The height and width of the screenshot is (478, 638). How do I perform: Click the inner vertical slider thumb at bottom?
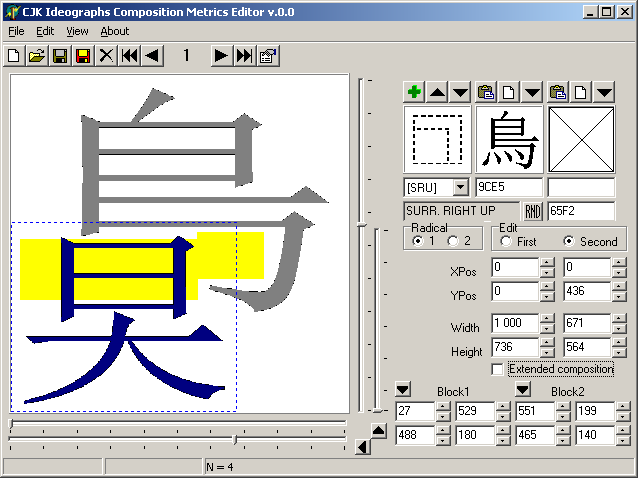pos(378,410)
